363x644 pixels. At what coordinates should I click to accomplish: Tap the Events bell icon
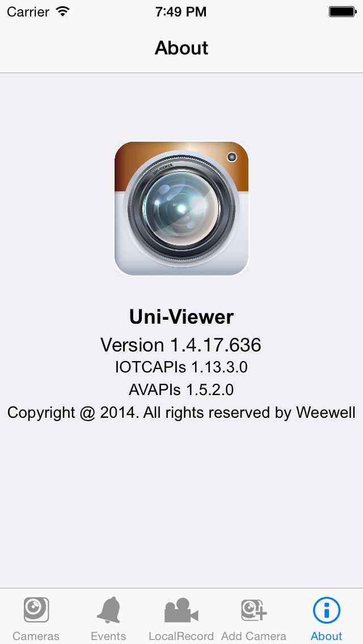(x=109, y=610)
